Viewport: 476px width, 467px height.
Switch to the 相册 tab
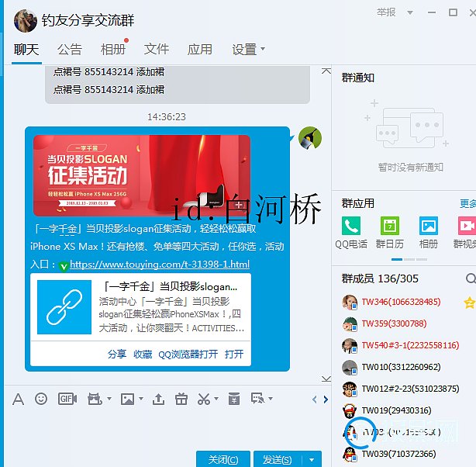pyautogui.click(x=113, y=49)
